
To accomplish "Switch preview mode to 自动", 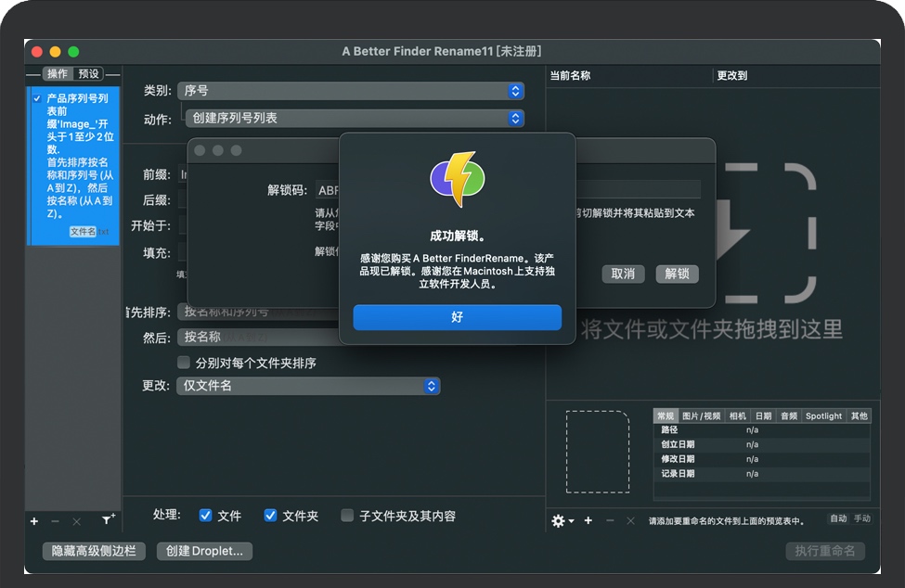I will point(838,518).
